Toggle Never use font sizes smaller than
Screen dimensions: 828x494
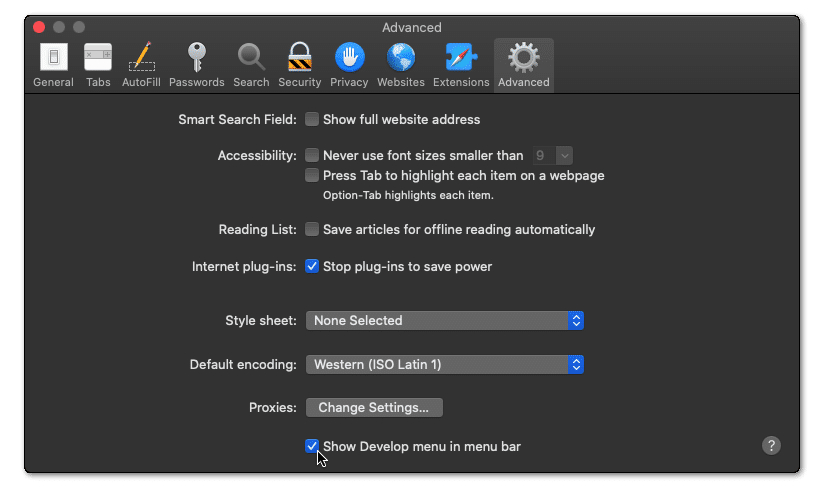[x=312, y=155]
